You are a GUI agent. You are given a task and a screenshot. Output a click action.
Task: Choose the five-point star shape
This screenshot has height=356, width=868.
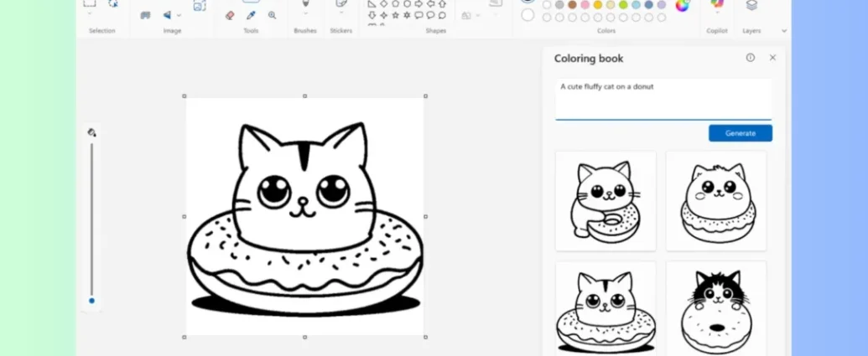(x=395, y=15)
